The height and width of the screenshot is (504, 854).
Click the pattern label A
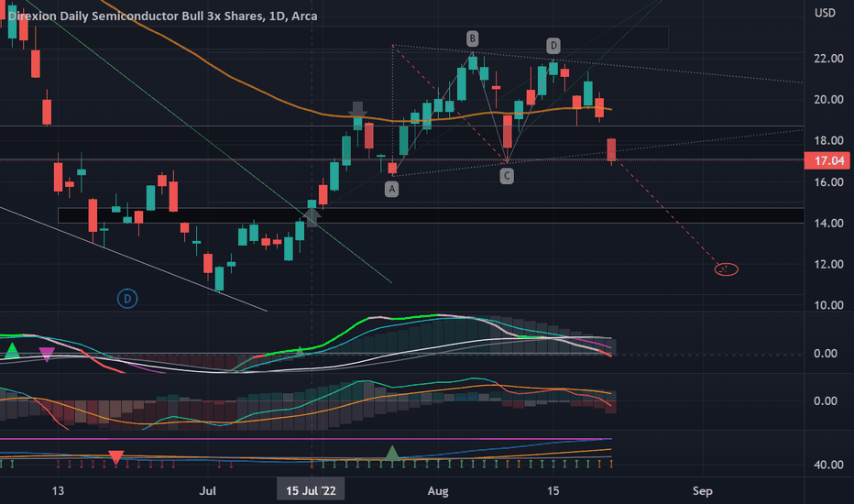point(391,189)
